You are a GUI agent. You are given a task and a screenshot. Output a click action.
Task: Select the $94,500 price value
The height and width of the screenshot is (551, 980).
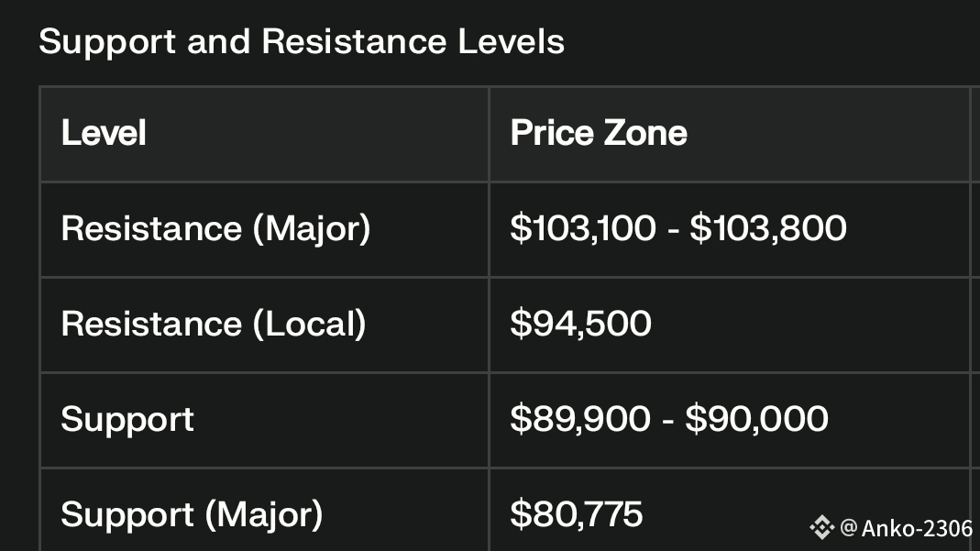[x=580, y=324]
